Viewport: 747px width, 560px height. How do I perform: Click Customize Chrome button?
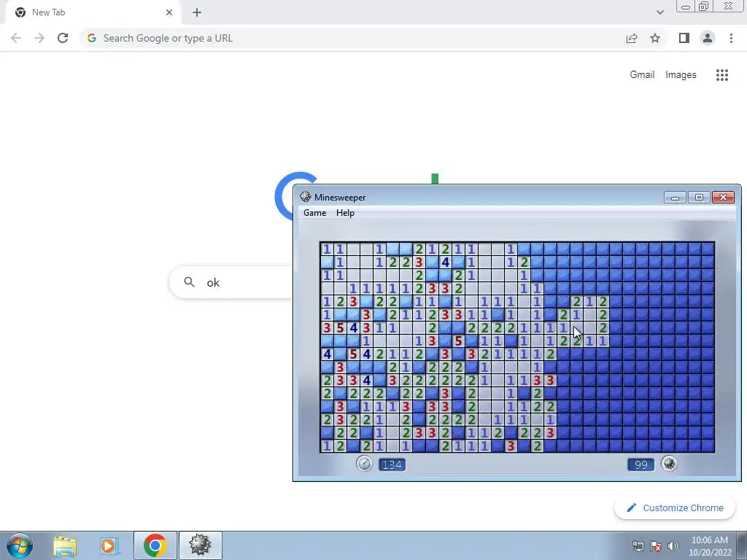675,507
